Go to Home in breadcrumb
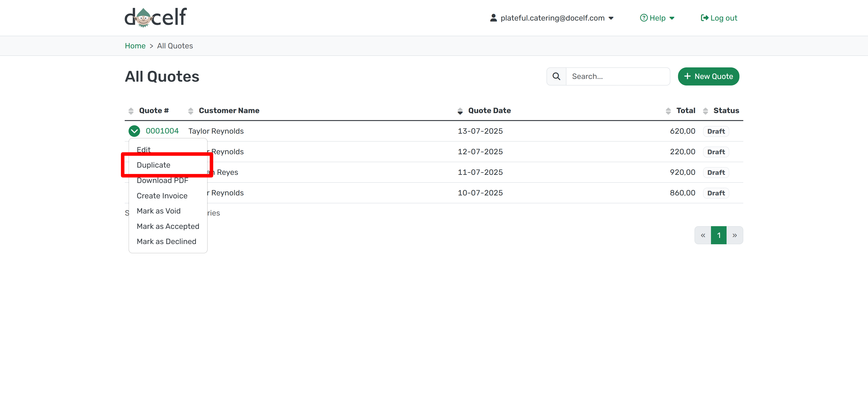Image resolution: width=868 pixels, height=420 pixels. [x=135, y=46]
